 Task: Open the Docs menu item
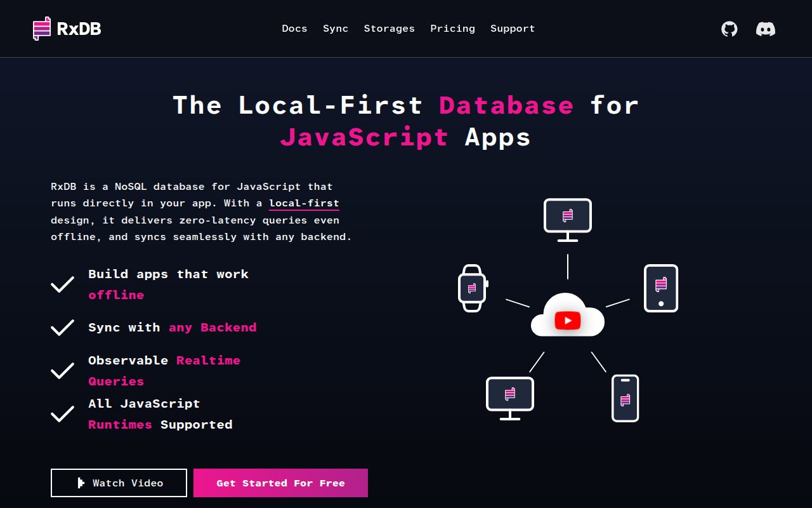(295, 29)
